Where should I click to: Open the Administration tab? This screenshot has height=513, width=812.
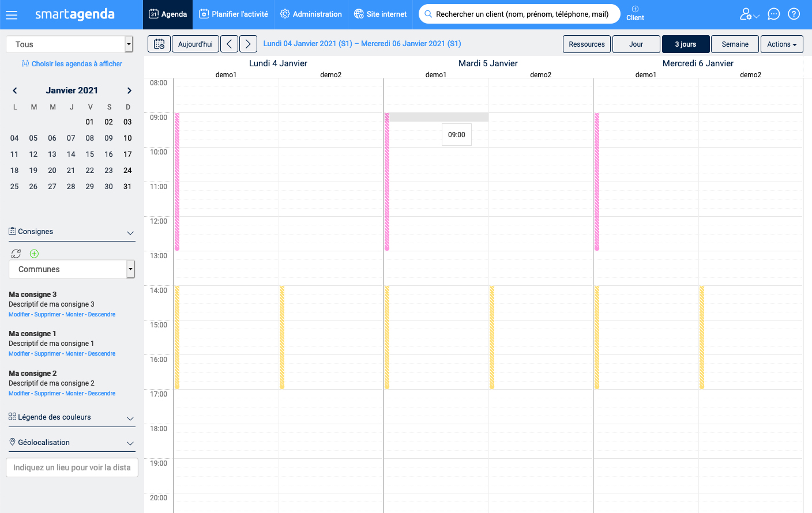point(311,14)
